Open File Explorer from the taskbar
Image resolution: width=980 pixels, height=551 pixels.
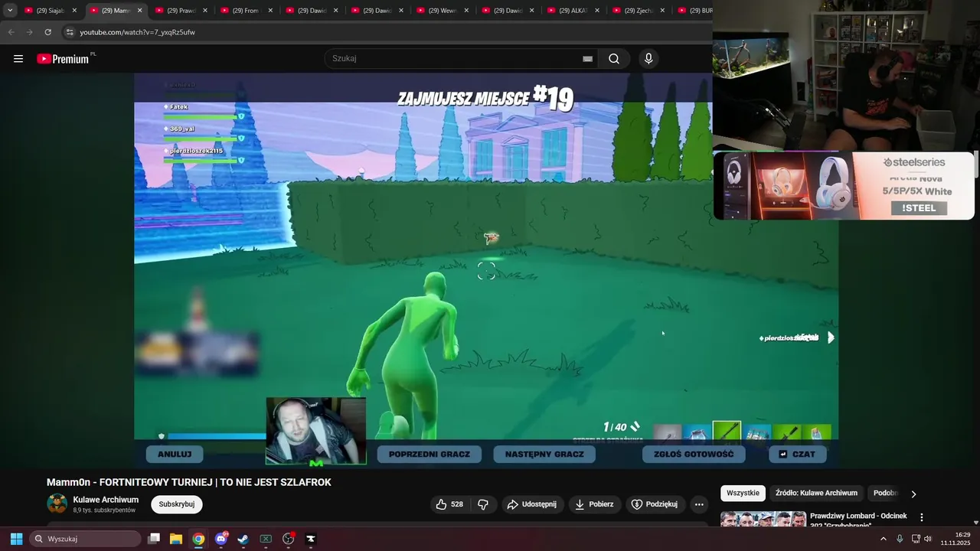[x=176, y=539]
